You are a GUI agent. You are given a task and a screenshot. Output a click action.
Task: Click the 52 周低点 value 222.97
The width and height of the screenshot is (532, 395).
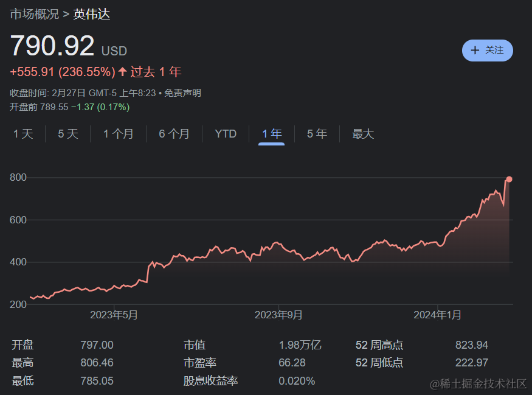472,363
